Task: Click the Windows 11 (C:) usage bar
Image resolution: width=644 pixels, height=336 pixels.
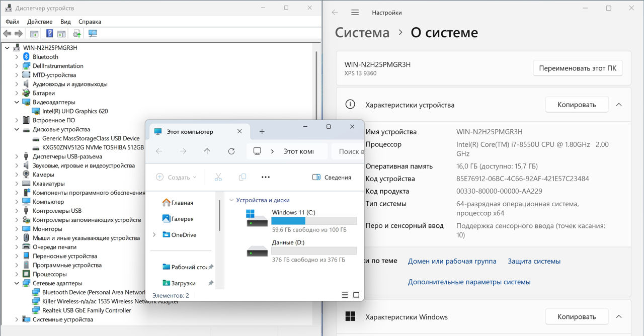Action: tap(313, 221)
